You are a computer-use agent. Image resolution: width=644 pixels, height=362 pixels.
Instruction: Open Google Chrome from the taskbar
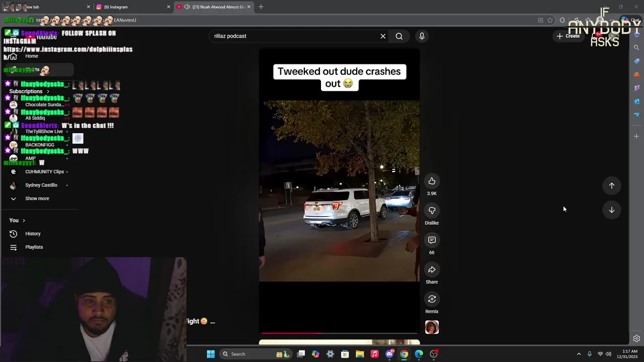(404, 354)
